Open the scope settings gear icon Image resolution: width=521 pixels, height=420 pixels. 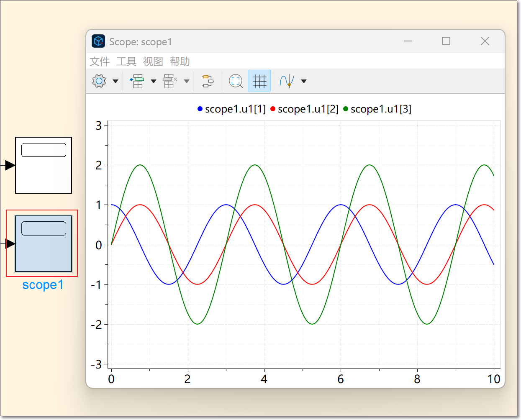point(99,81)
